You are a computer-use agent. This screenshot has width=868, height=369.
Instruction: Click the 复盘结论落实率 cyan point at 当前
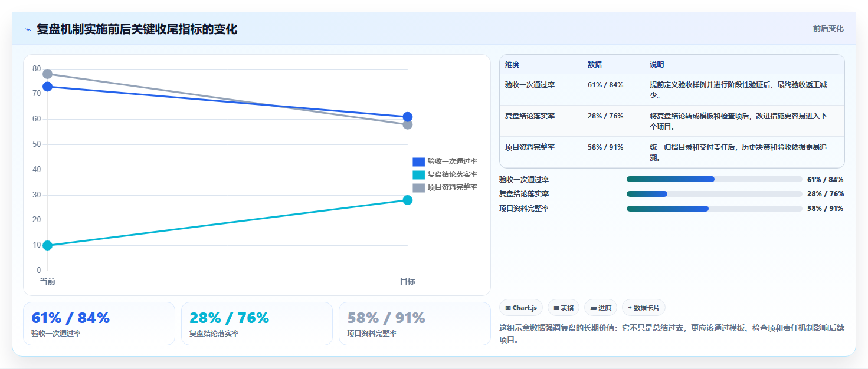(x=48, y=245)
